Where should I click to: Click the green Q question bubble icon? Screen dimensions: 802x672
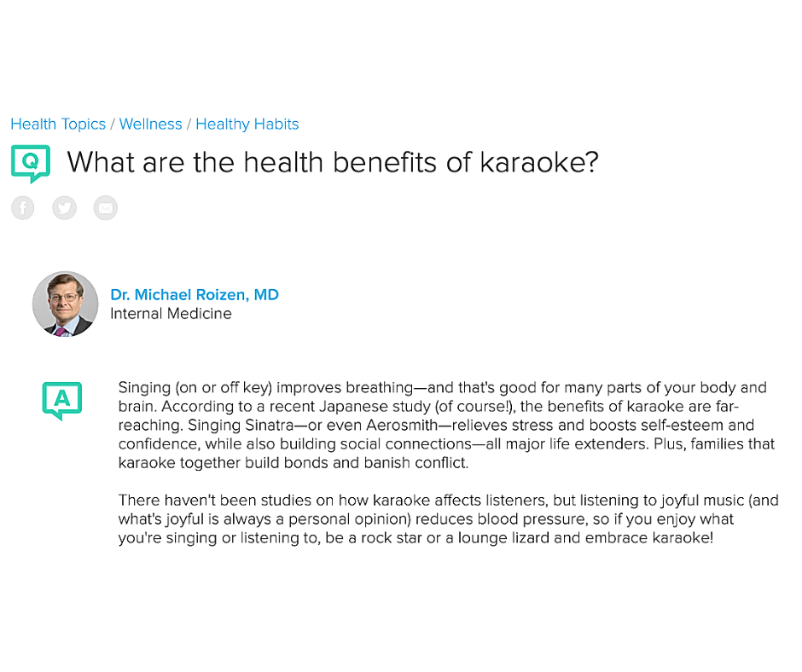tap(31, 164)
